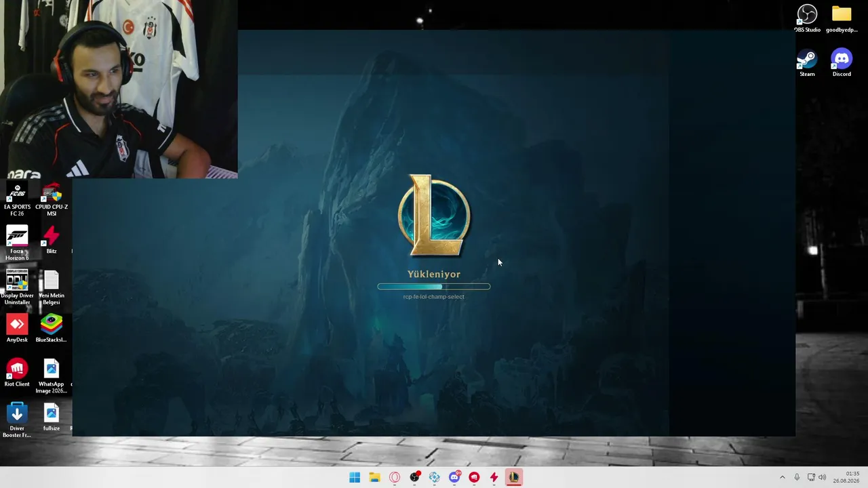Select the fullsize image file on desktop
The width and height of the screenshot is (868, 488).
[52, 417]
